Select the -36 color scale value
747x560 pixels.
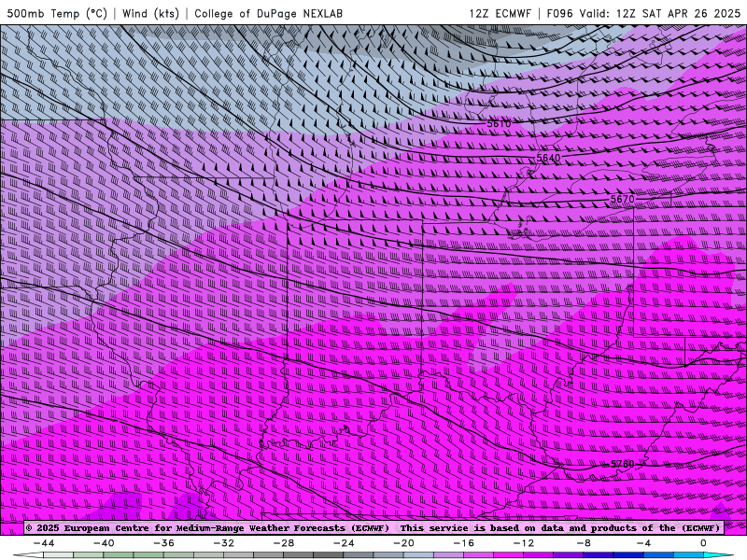point(164,543)
